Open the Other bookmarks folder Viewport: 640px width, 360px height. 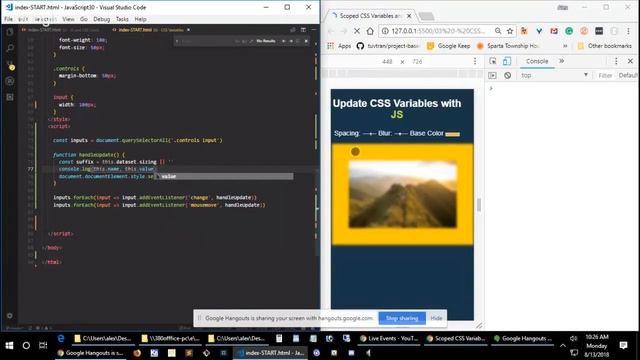tap(604, 46)
